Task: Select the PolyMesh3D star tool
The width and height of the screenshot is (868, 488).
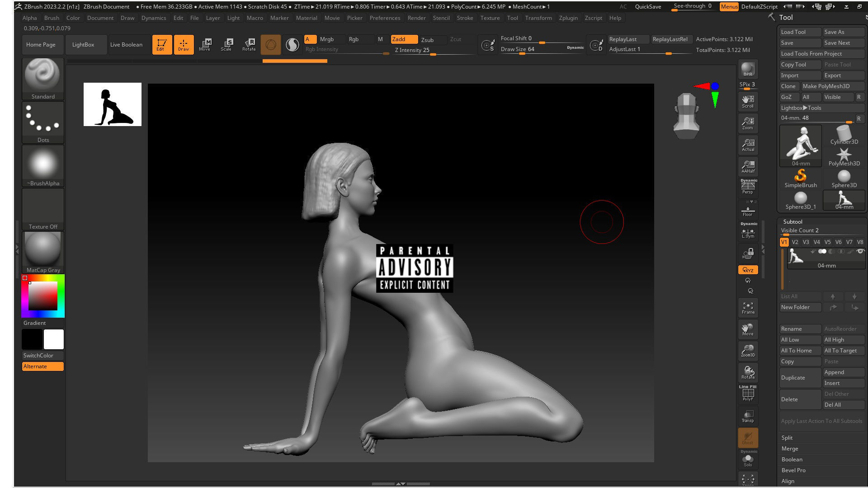Action: pos(844,157)
